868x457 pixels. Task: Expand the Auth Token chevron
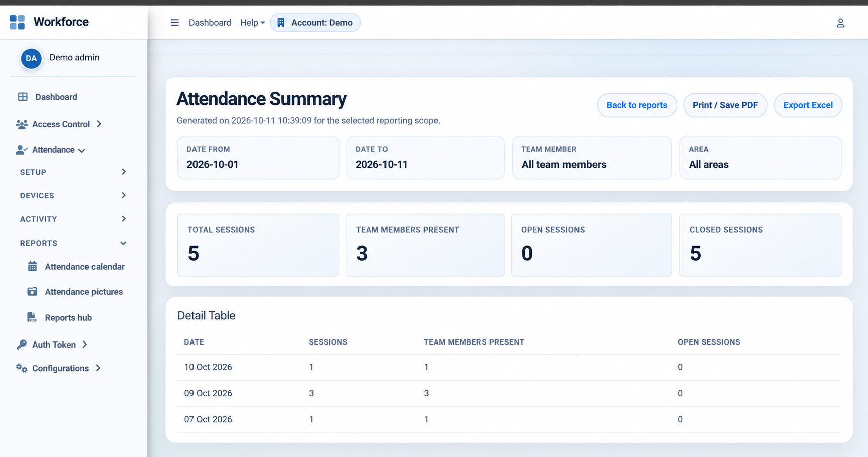85,345
